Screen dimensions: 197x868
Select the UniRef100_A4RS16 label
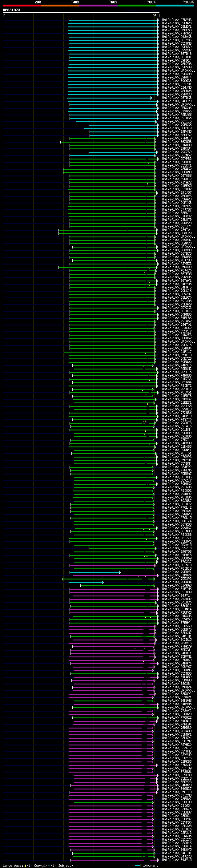click(177, 365)
